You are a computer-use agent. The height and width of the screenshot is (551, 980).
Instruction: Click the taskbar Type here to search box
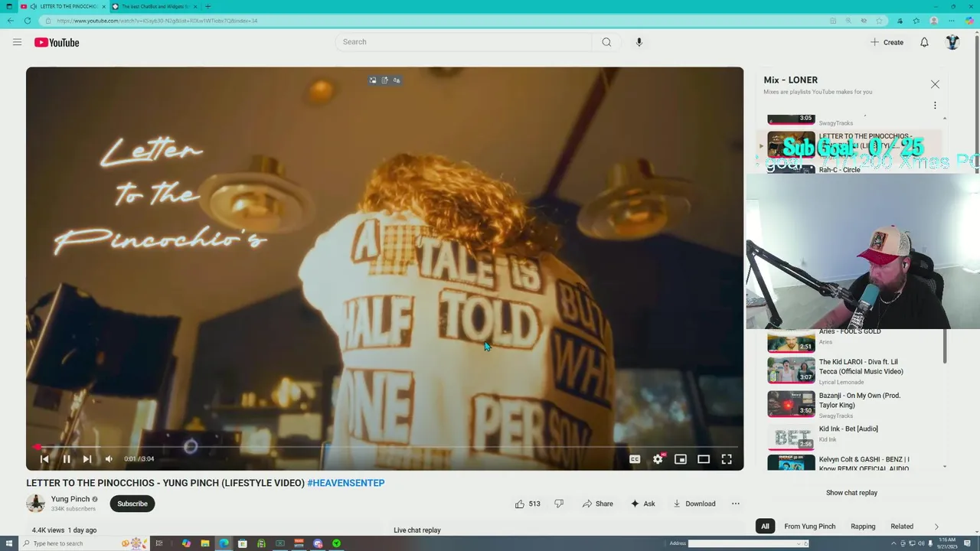pos(84,543)
